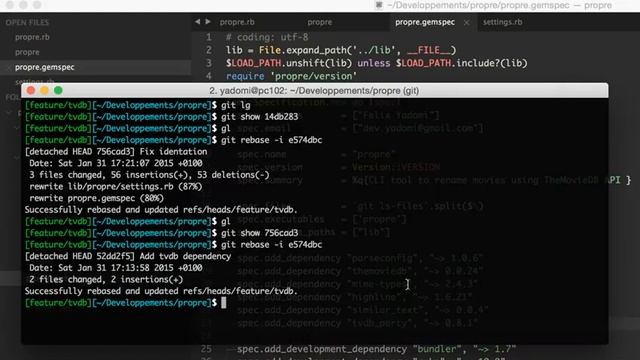Click the add_development_dependency bundler line
The height and width of the screenshot is (360, 640).
point(376,349)
